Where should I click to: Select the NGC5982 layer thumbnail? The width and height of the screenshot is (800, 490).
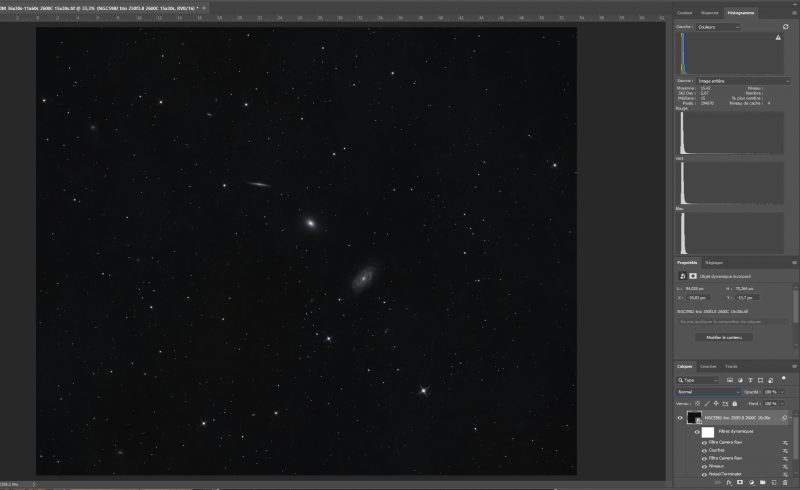(x=694, y=418)
